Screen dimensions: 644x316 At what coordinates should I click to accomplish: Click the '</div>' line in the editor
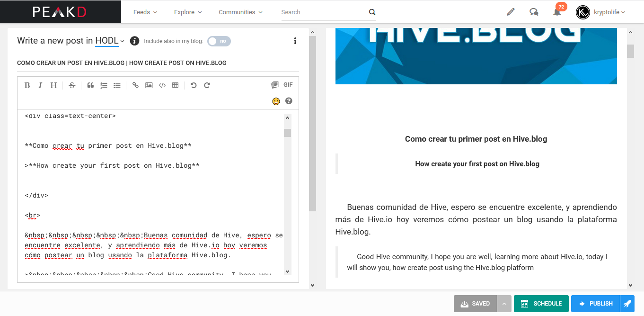click(36, 195)
